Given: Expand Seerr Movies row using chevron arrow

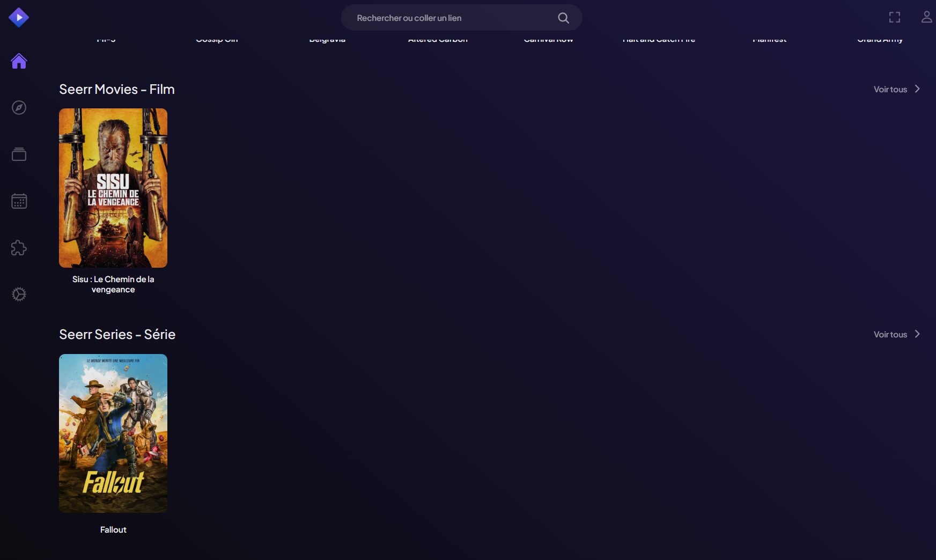Looking at the screenshot, I should point(917,89).
